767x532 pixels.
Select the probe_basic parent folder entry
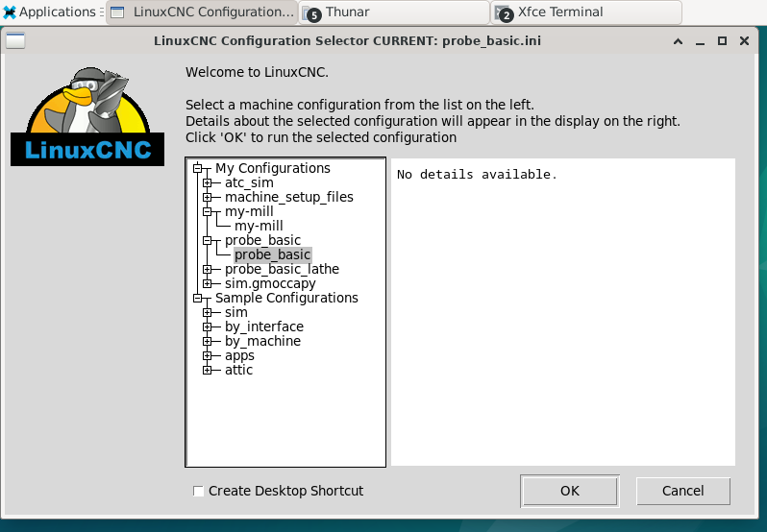pyautogui.click(x=262, y=240)
